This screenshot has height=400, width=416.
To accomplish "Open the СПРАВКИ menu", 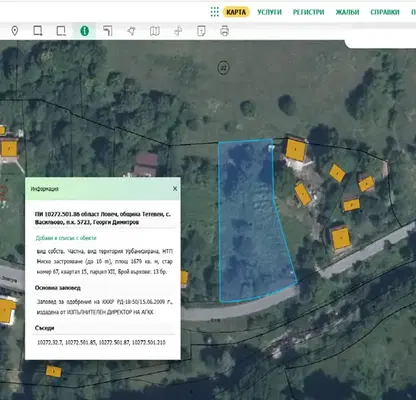I will pyautogui.click(x=385, y=12).
